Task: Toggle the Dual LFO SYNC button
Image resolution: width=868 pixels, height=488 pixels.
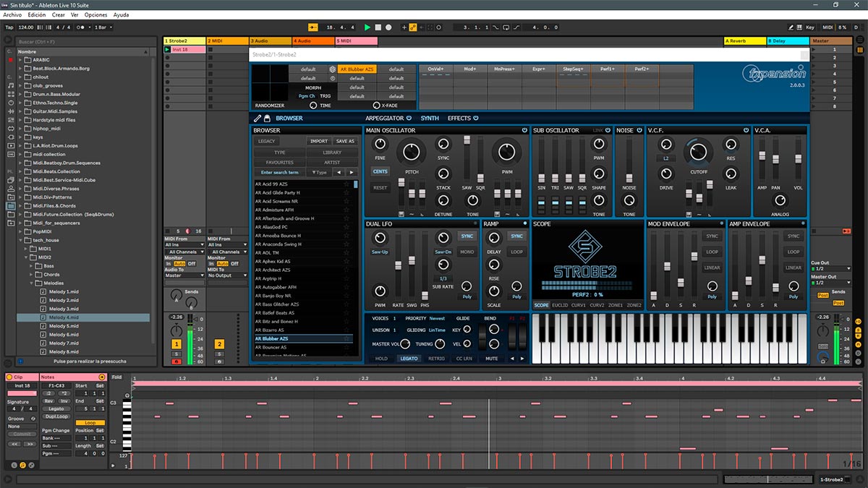Action: pyautogui.click(x=467, y=236)
